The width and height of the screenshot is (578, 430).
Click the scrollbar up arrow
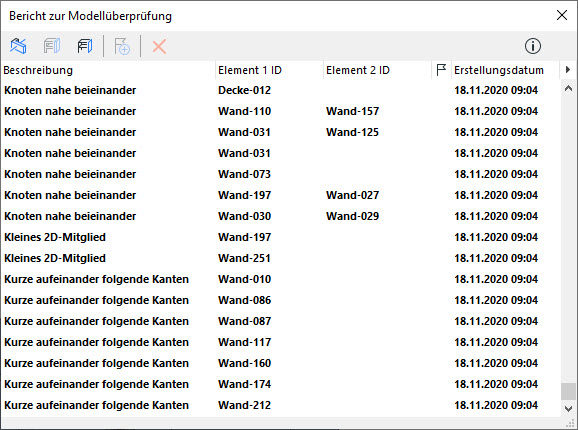point(568,88)
